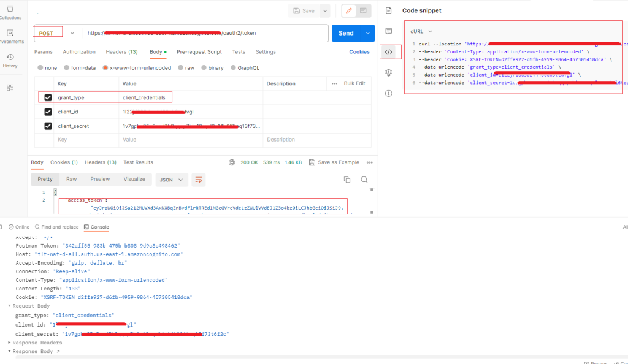
Task: Click the copy response icon
Action: [347, 180]
